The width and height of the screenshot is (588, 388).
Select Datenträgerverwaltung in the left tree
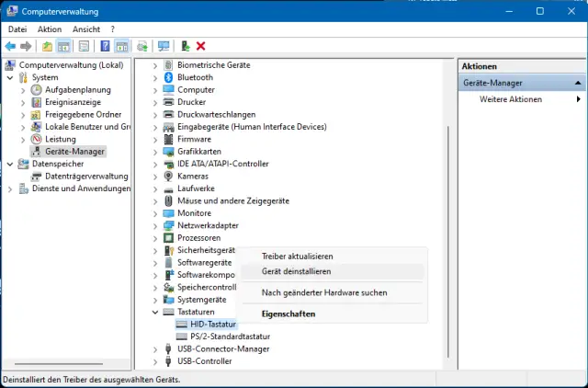[86, 176]
